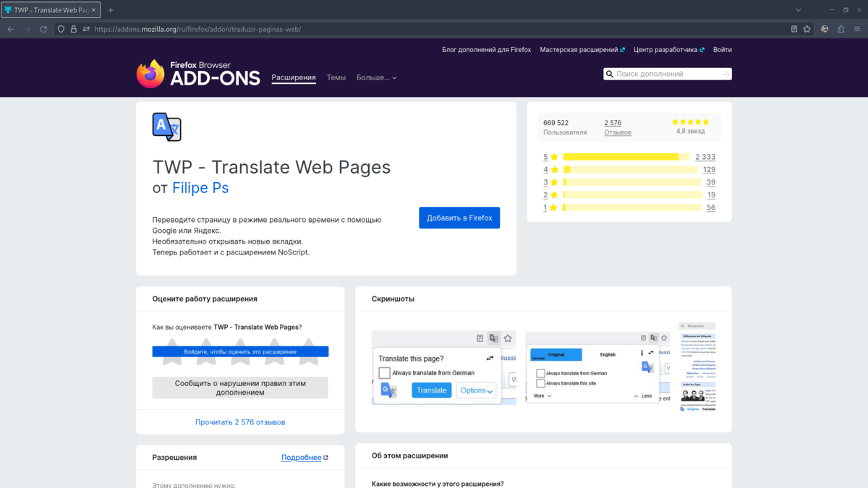Open reader view from the address bar

tap(794, 29)
